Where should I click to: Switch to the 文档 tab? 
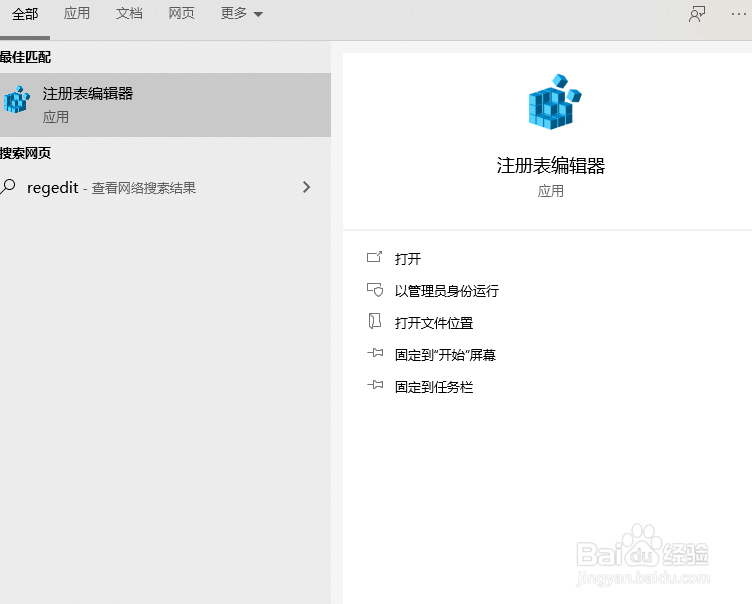click(x=129, y=13)
